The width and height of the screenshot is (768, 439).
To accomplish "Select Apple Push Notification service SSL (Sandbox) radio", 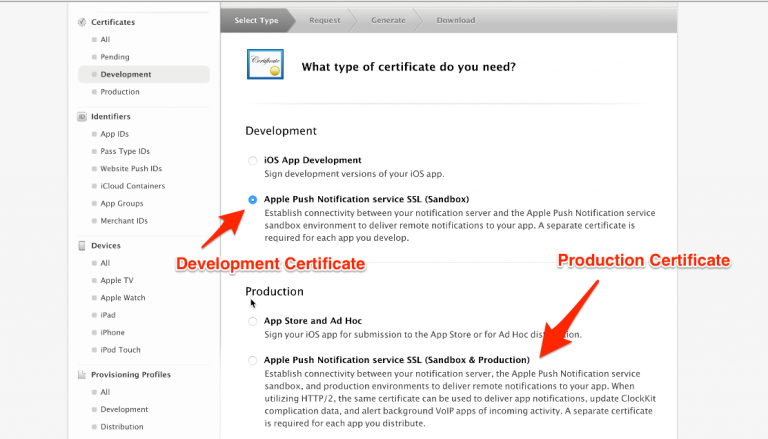I will click(x=252, y=199).
